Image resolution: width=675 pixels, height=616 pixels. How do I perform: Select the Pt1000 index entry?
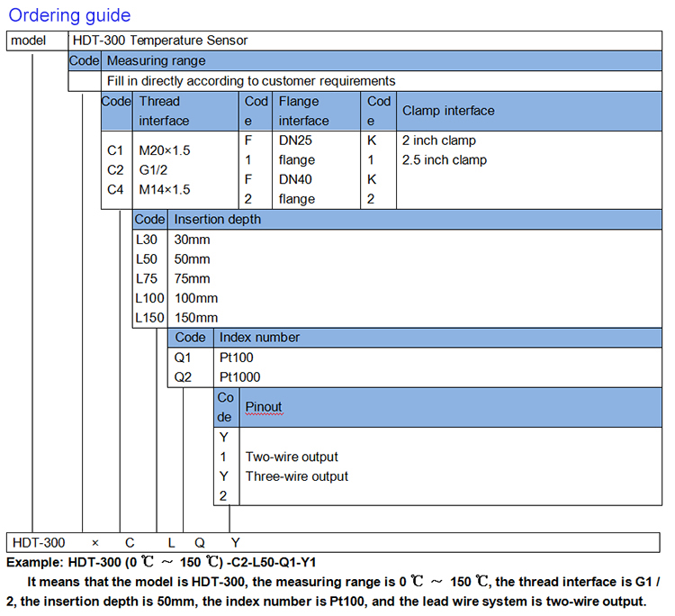pos(239,377)
